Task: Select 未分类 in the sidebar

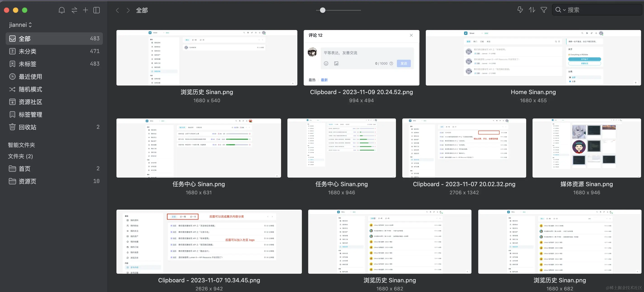Action: [28, 51]
